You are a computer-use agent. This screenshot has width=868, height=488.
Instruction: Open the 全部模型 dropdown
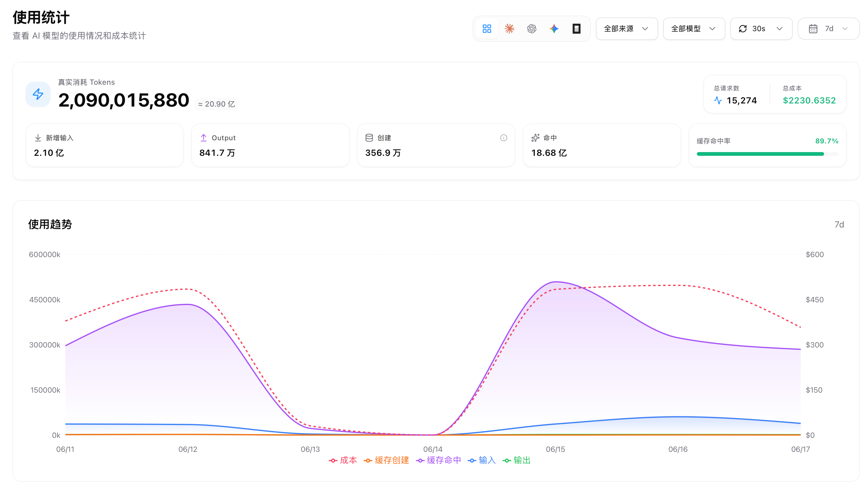click(x=694, y=29)
